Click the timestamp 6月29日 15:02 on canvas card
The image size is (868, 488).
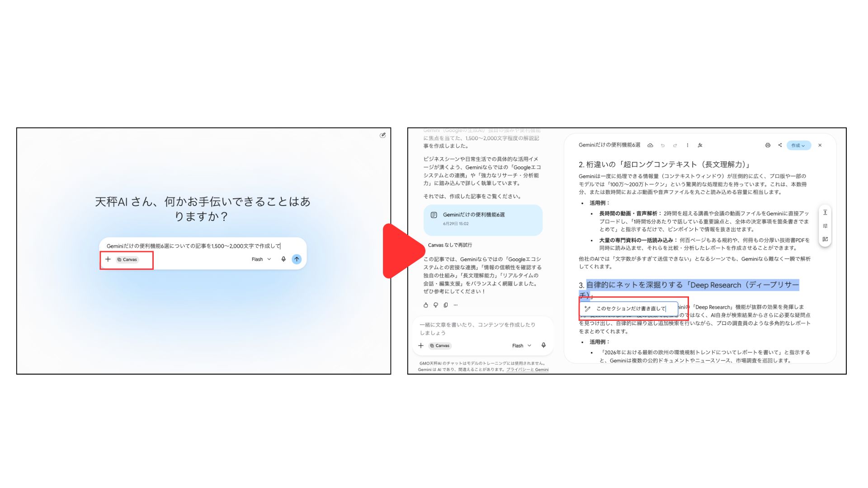point(456,224)
